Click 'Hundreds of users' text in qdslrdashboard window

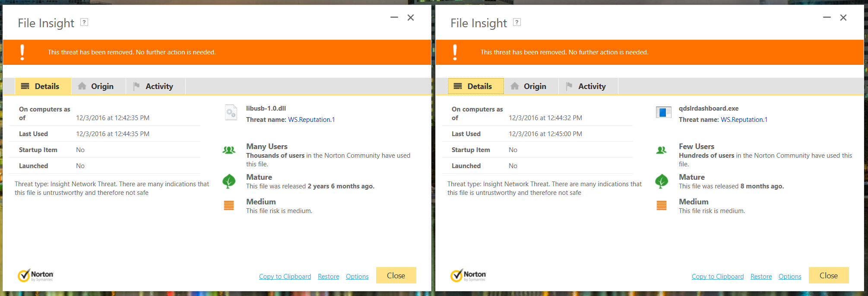[x=706, y=156]
